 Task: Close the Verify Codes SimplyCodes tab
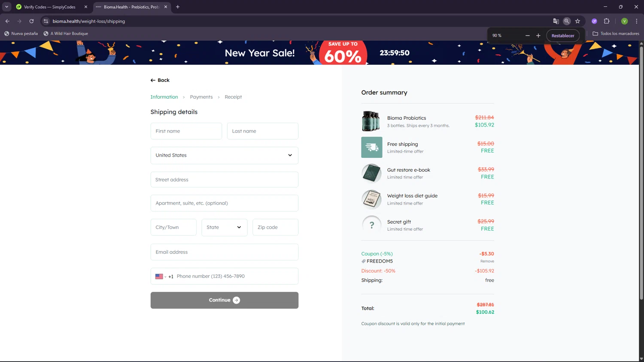point(85,7)
